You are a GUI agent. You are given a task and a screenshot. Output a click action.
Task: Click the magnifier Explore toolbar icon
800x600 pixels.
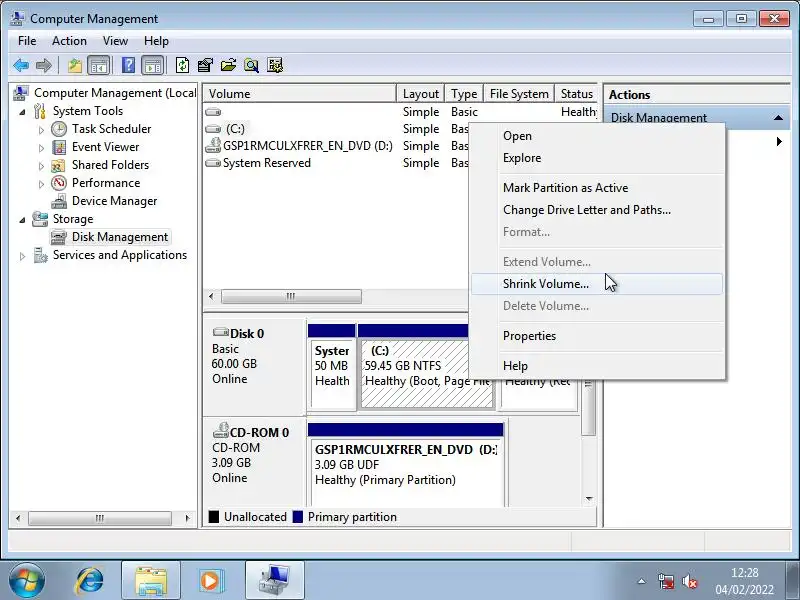tap(251, 65)
